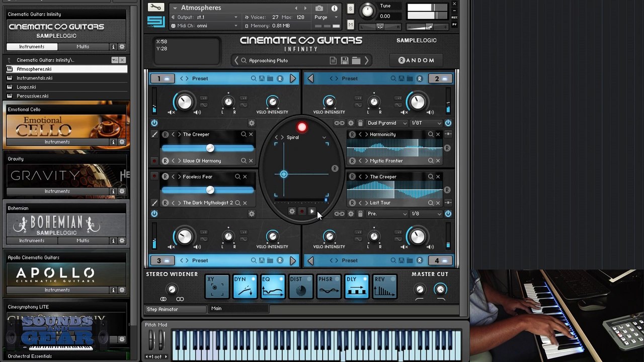
Task: Click the camera snapshot icon
Action: pyautogui.click(x=319, y=8)
